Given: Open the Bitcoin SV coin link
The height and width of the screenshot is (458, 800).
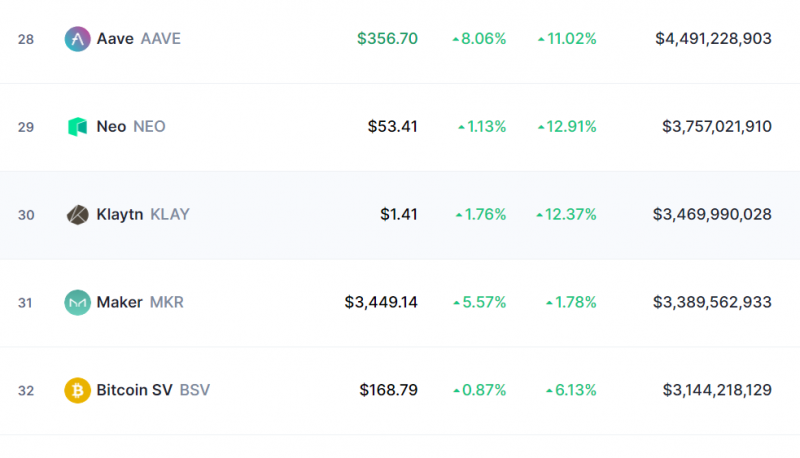Looking at the screenshot, I should click(135, 390).
